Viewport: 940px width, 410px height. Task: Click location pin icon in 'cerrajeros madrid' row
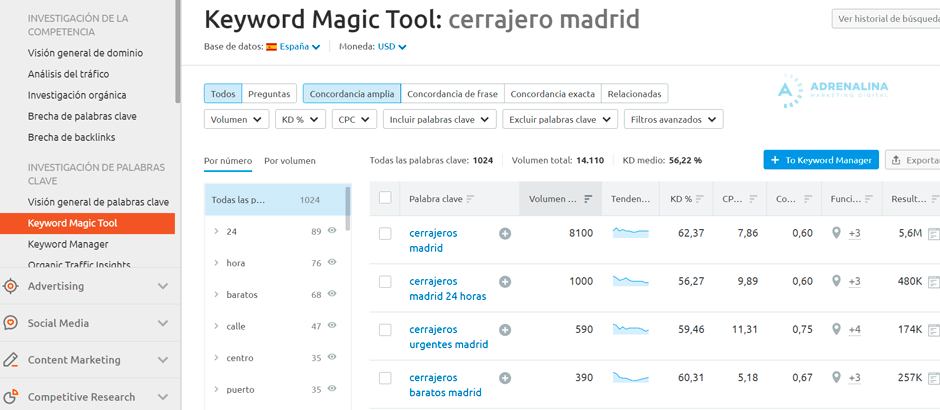tap(836, 233)
